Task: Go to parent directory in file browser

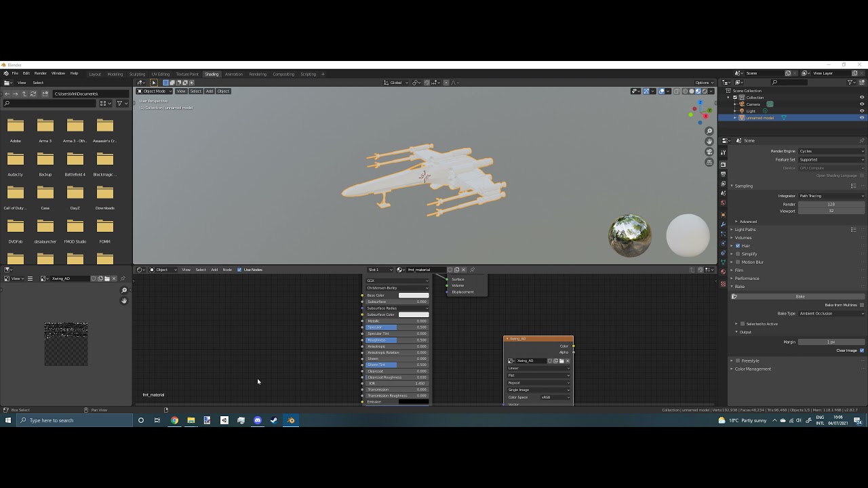Action: [x=24, y=94]
